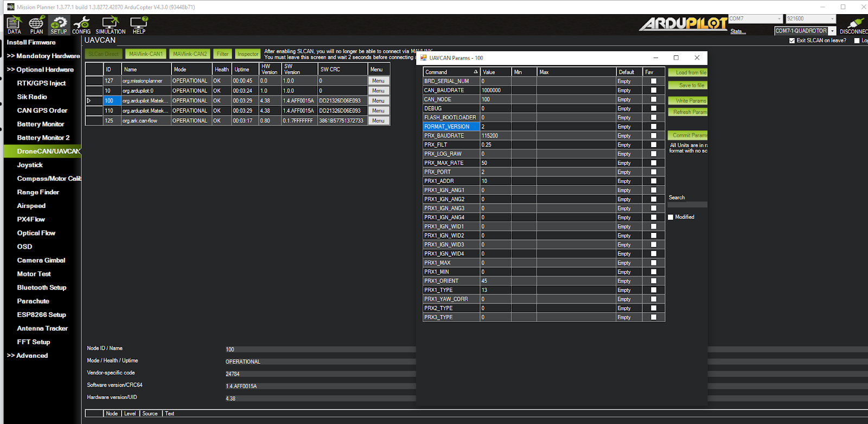Image resolution: width=868 pixels, height=424 pixels.
Task: Expand the Mandatory Hardware section
Action: (x=43, y=56)
